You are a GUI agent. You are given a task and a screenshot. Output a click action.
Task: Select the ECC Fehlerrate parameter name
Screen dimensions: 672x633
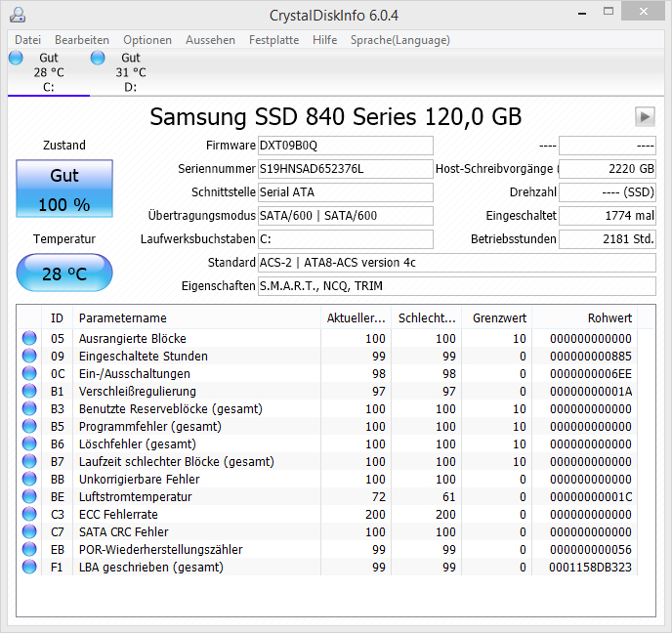pos(118,514)
